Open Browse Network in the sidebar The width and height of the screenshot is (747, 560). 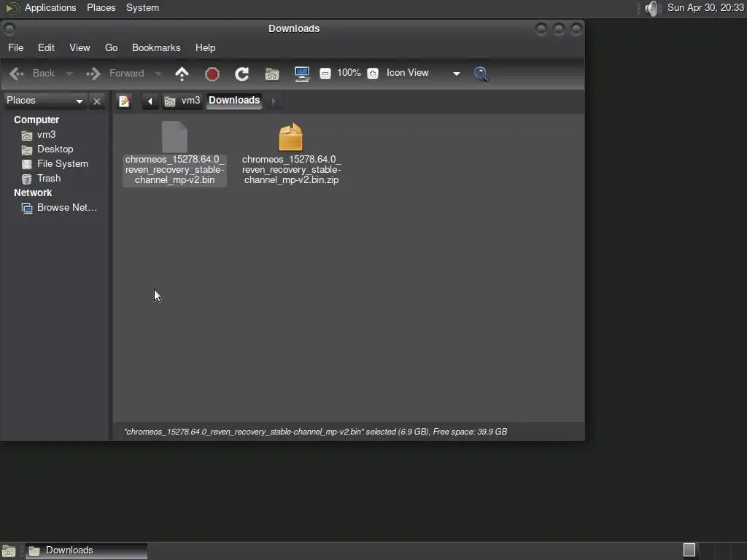click(59, 208)
